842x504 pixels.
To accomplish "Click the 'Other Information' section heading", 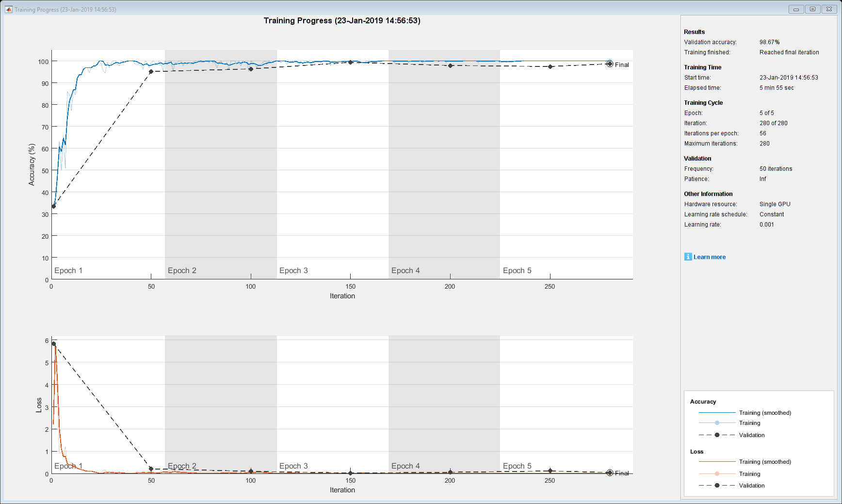I will coord(708,194).
